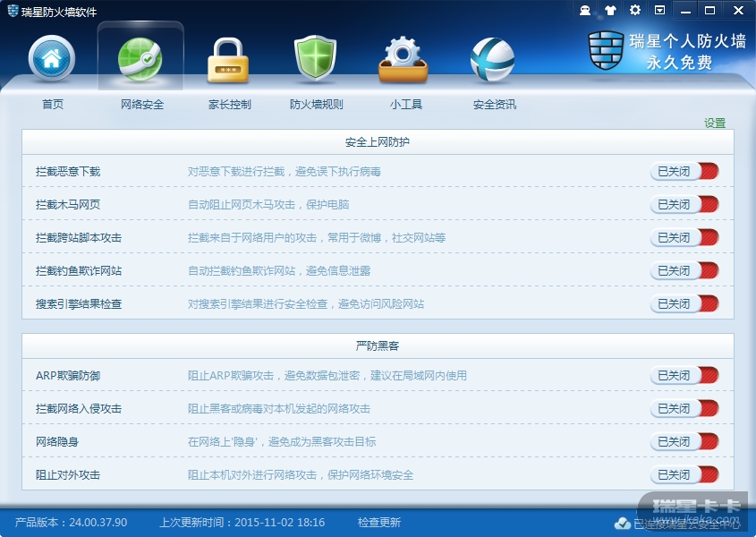Close the firewall window
Viewport: 756px width, 537px height.
click(738, 10)
